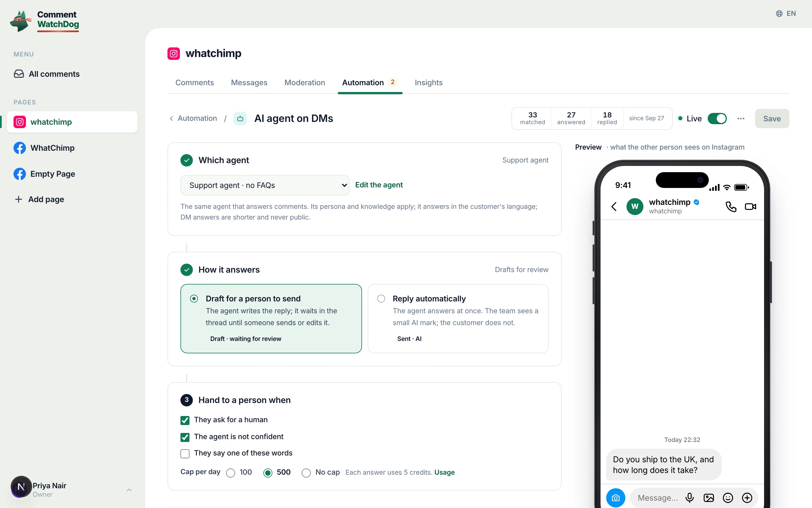Click the All comments inbox icon
Screen dimensions: 812x508
tap(19, 74)
